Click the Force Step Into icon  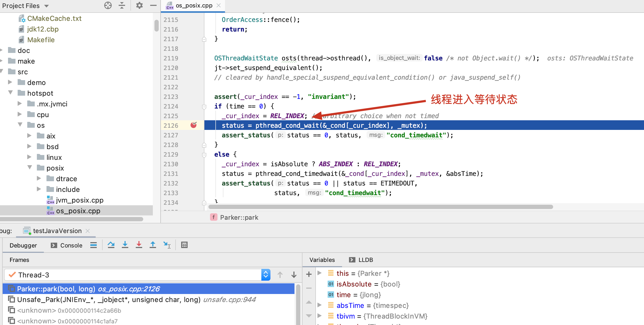(x=139, y=245)
